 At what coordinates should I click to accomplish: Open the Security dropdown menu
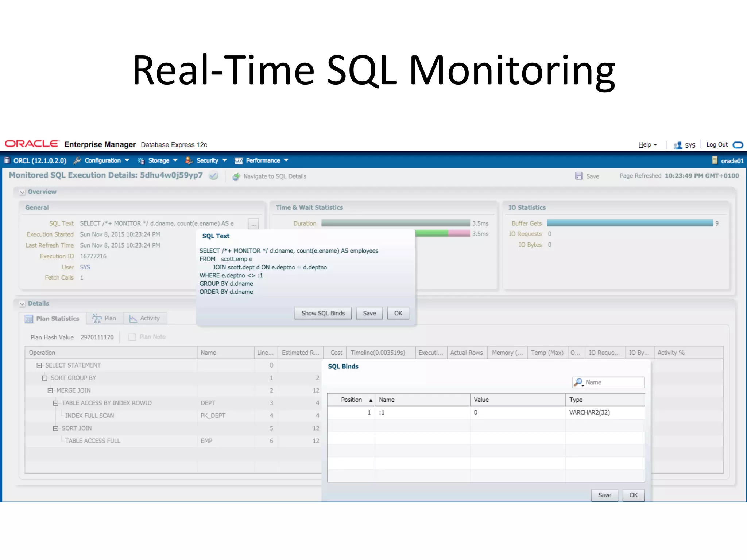[x=225, y=160]
